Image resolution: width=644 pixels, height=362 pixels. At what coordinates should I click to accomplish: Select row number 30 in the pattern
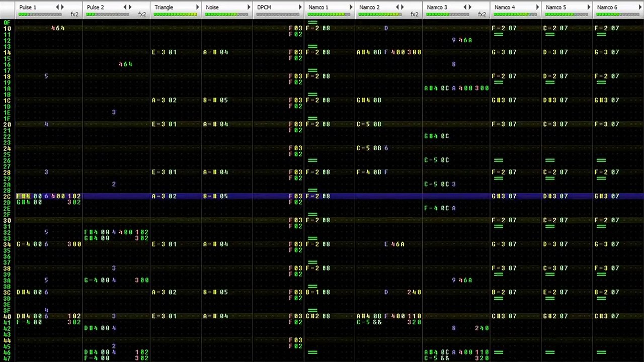(7, 220)
